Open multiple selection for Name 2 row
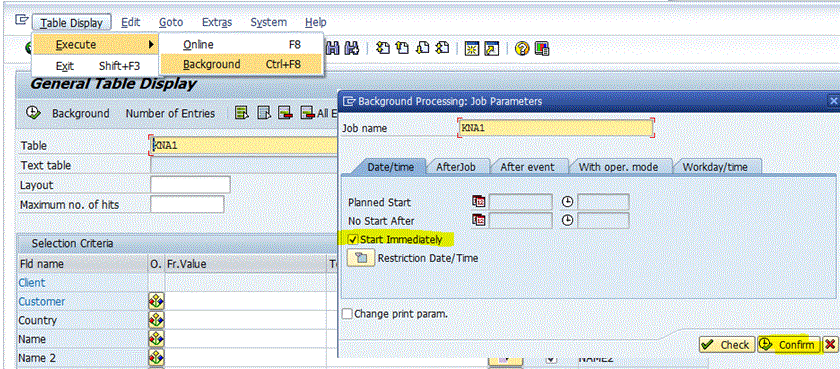The width and height of the screenshot is (840, 369). click(156, 358)
